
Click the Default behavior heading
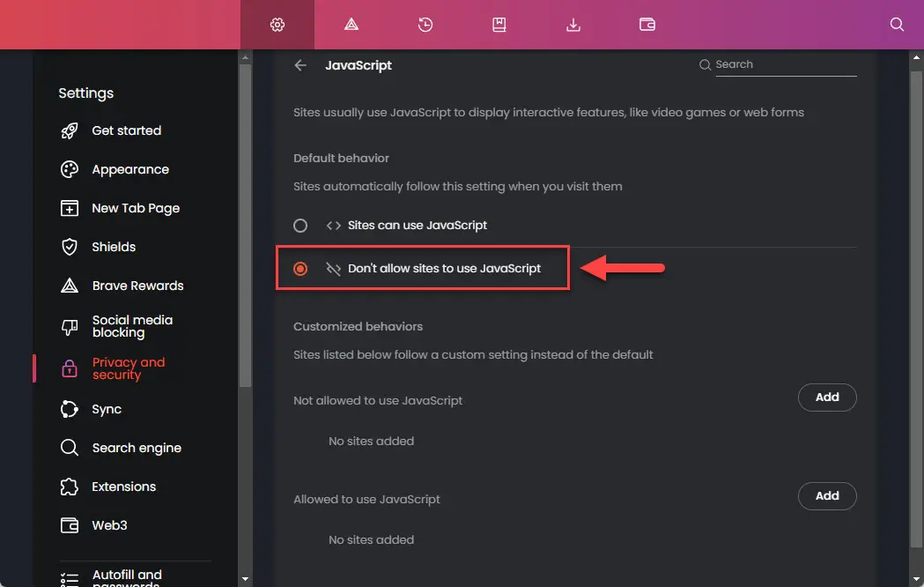tap(341, 159)
